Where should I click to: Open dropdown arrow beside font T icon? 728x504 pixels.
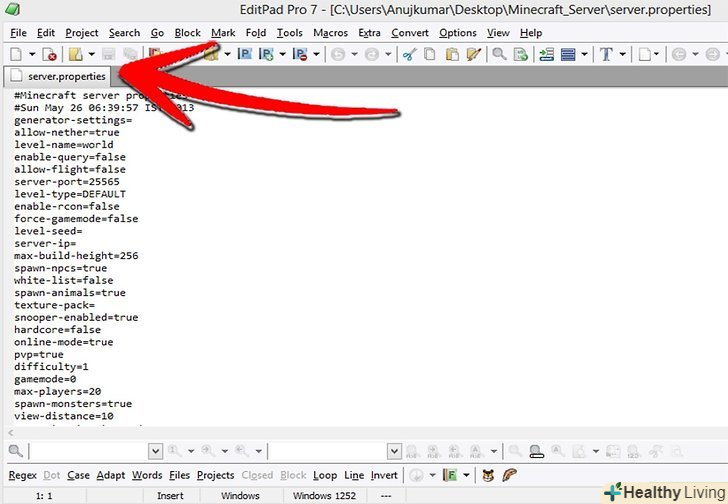click(x=622, y=54)
